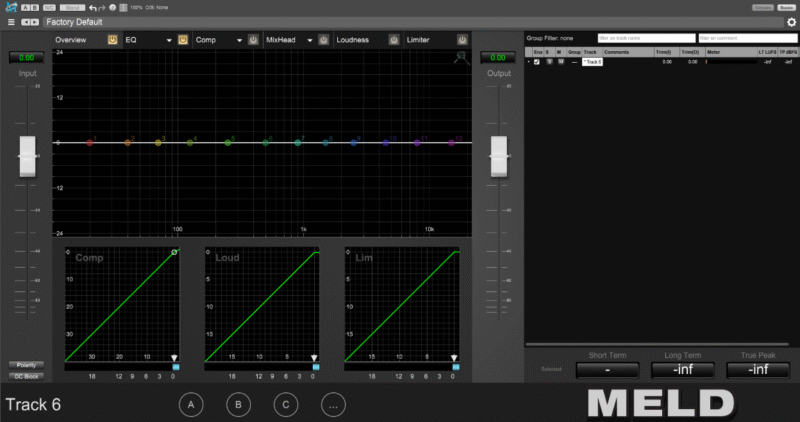This screenshot has width=800, height=422.
Task: Open more snapshots ellipsis button
Action: click(333, 405)
